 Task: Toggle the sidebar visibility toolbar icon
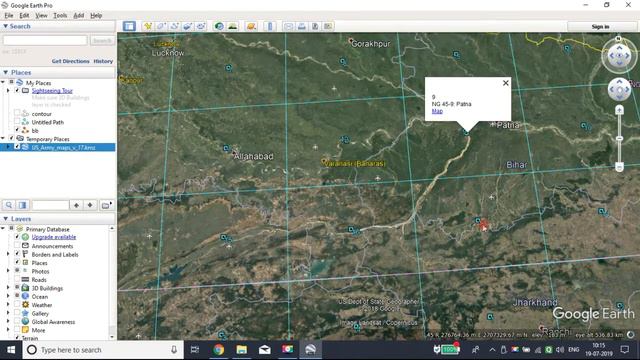(129, 26)
